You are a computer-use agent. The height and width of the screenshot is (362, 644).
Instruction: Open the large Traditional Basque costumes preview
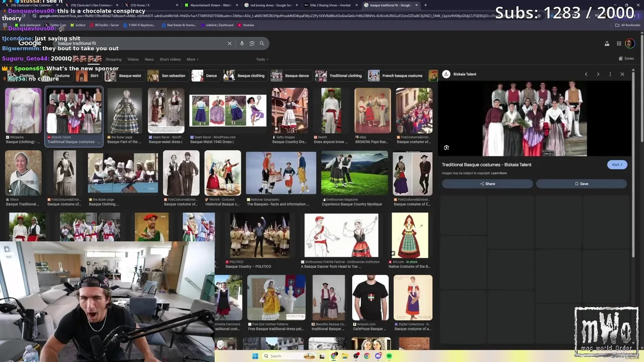tap(534, 119)
